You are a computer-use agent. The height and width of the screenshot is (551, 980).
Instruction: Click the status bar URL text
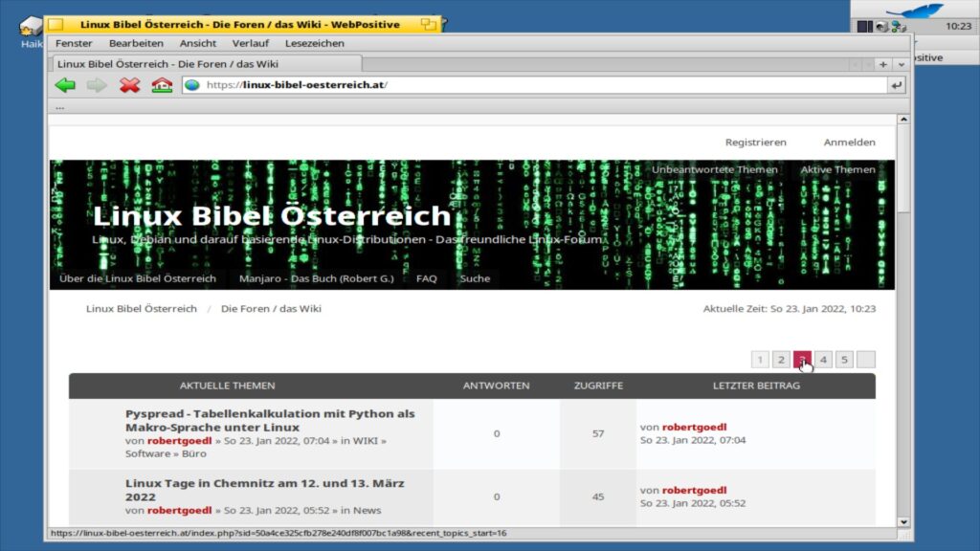278,534
